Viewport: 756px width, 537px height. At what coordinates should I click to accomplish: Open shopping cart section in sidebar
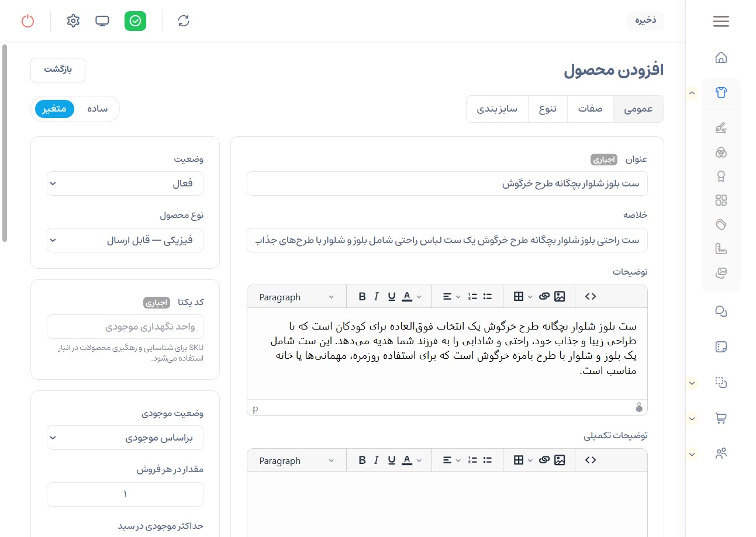(x=721, y=418)
